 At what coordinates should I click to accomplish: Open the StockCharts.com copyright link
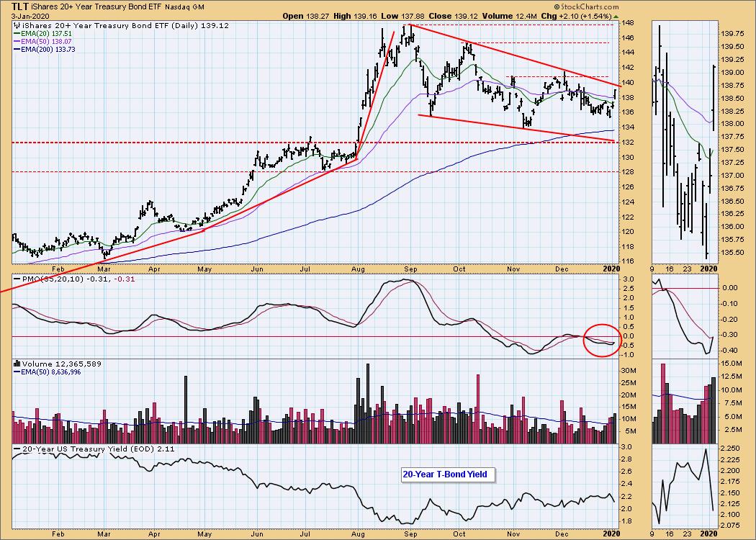[588, 7]
